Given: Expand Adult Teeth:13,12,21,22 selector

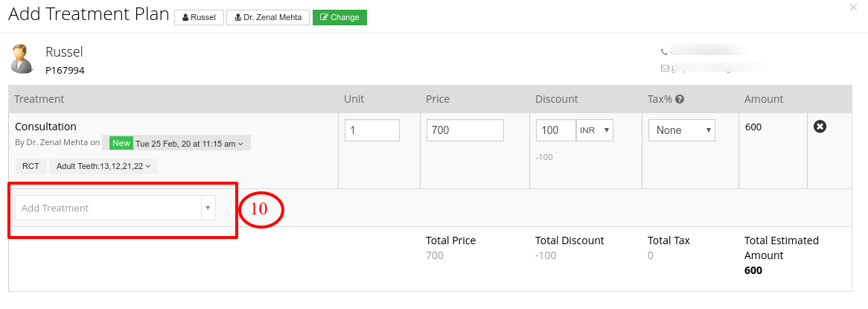Looking at the screenshot, I should tap(103, 166).
